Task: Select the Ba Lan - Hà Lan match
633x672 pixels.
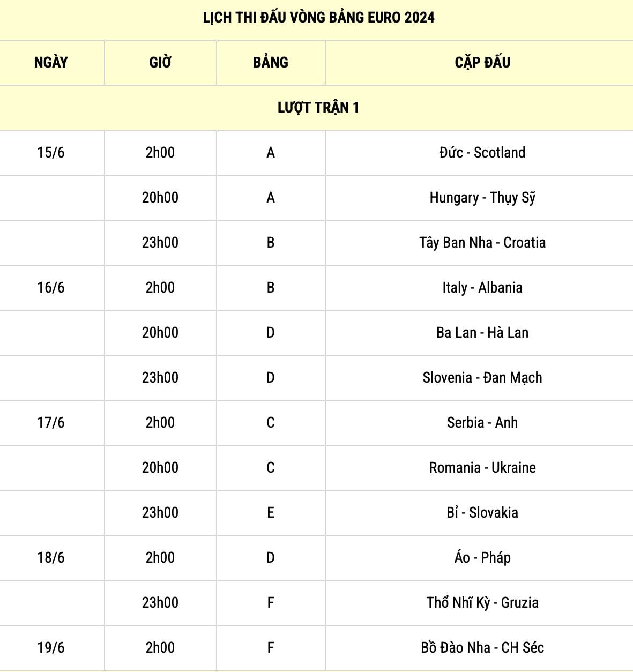Action: (482, 333)
